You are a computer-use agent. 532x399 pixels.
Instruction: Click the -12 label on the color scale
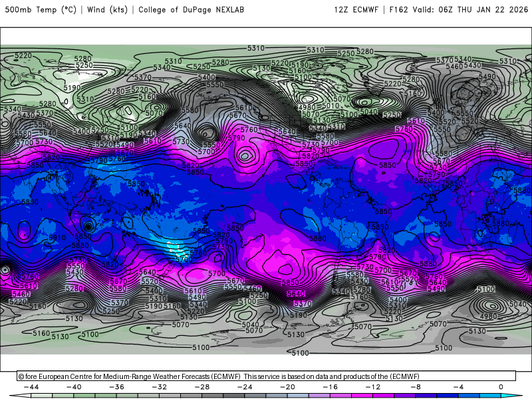tap(373, 387)
